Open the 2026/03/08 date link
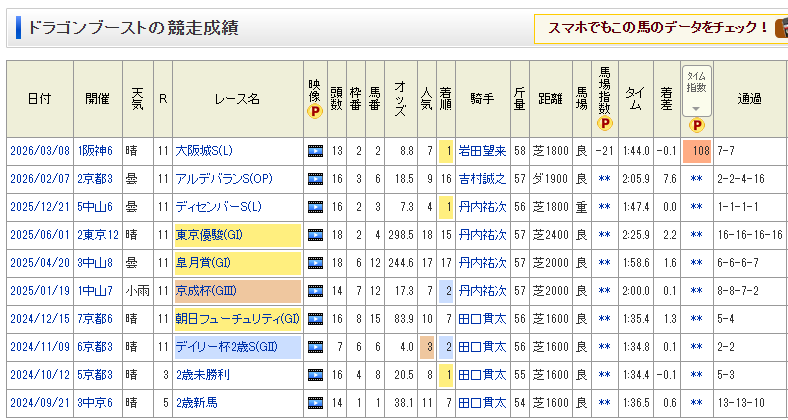 click(x=39, y=151)
